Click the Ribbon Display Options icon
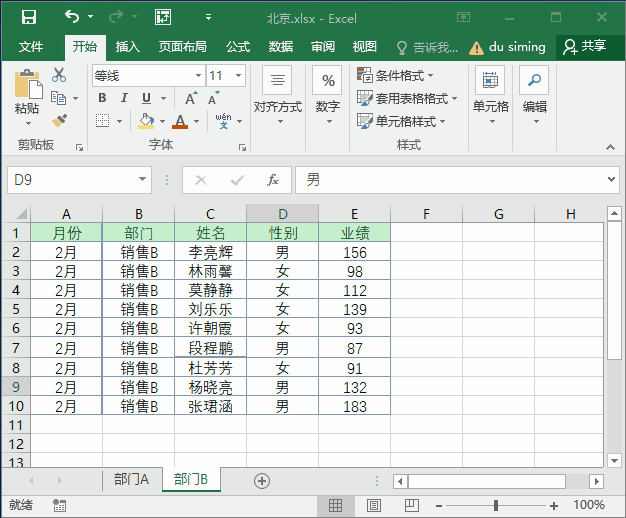The image size is (626, 518). 463,17
